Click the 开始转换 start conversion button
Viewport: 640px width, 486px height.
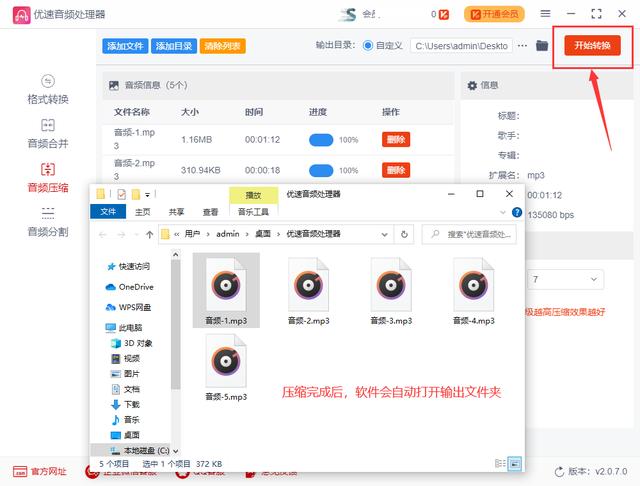[592, 45]
